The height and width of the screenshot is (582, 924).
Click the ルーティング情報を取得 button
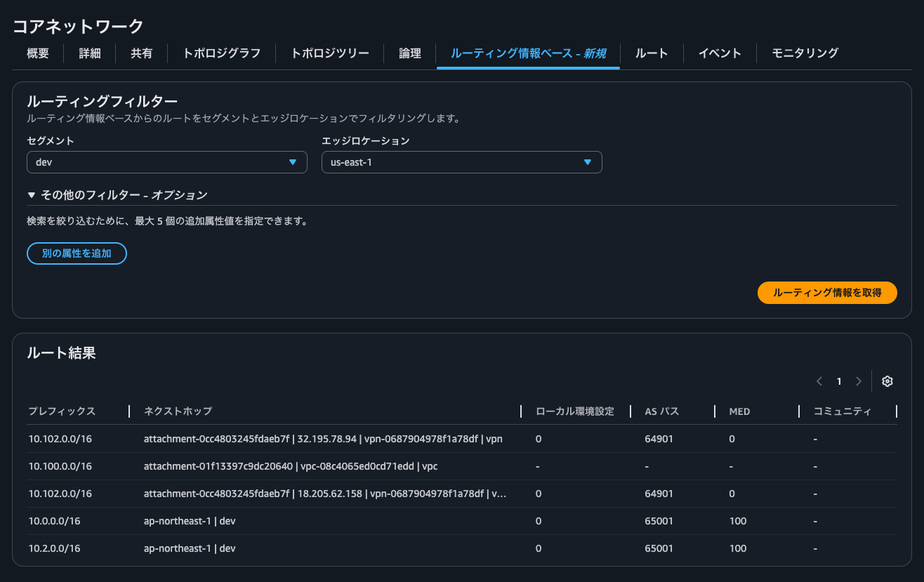click(x=826, y=293)
